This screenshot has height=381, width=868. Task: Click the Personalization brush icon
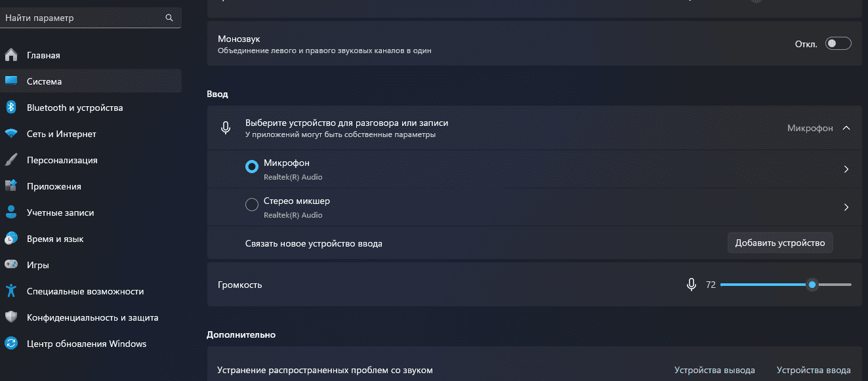coord(11,160)
